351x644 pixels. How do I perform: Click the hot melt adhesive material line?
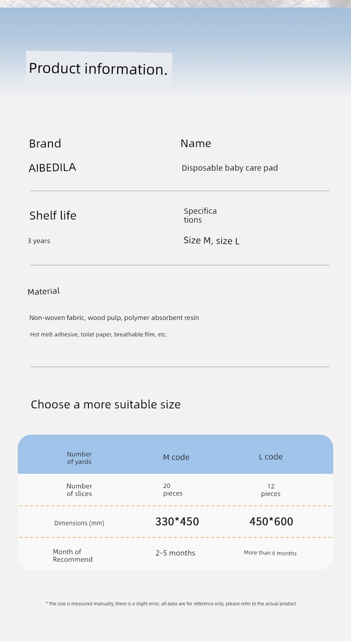pos(99,335)
